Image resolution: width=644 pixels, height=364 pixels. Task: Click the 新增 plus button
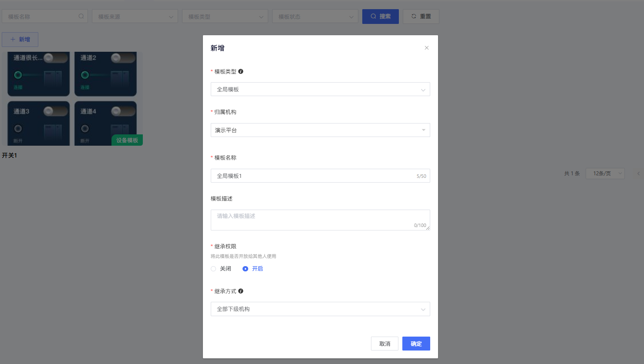[x=20, y=40]
